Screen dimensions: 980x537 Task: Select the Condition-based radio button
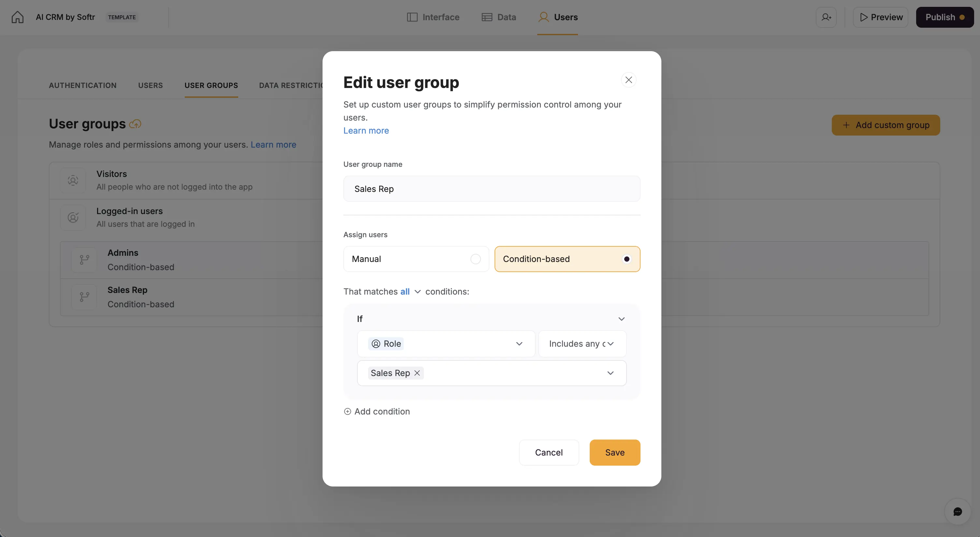pyautogui.click(x=626, y=259)
